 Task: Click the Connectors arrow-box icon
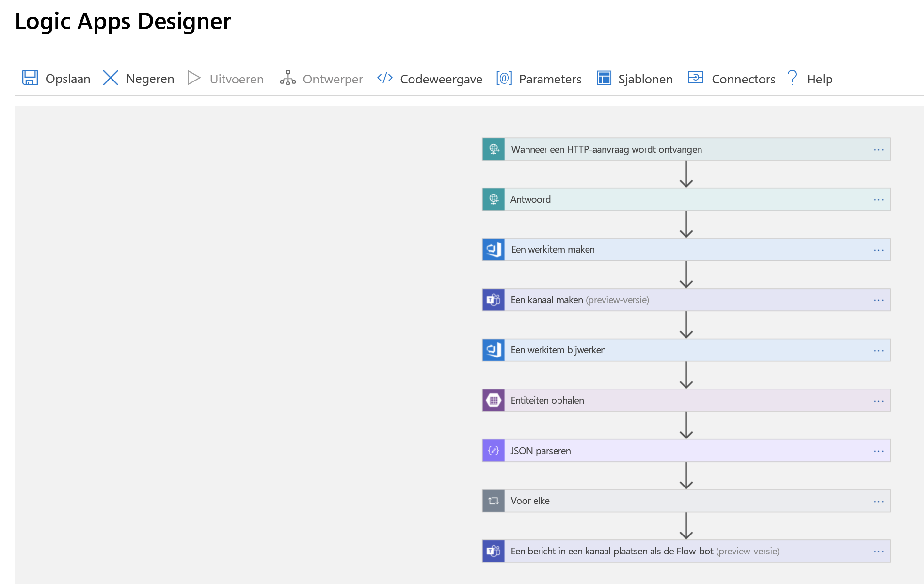pos(696,78)
